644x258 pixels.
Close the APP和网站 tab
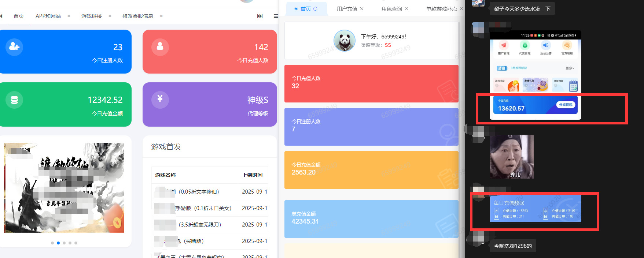69,16
